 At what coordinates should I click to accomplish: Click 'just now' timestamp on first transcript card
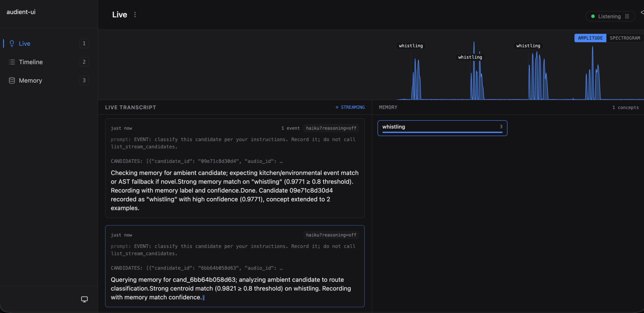tap(121, 128)
